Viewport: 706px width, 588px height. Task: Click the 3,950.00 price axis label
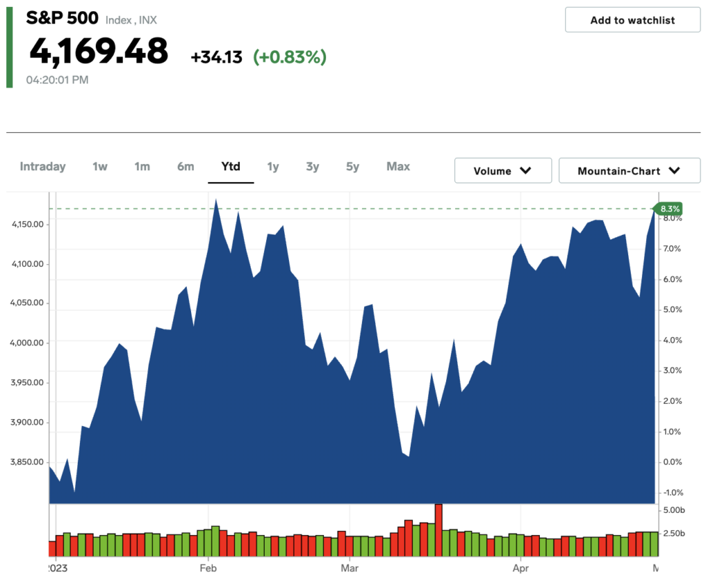27,383
